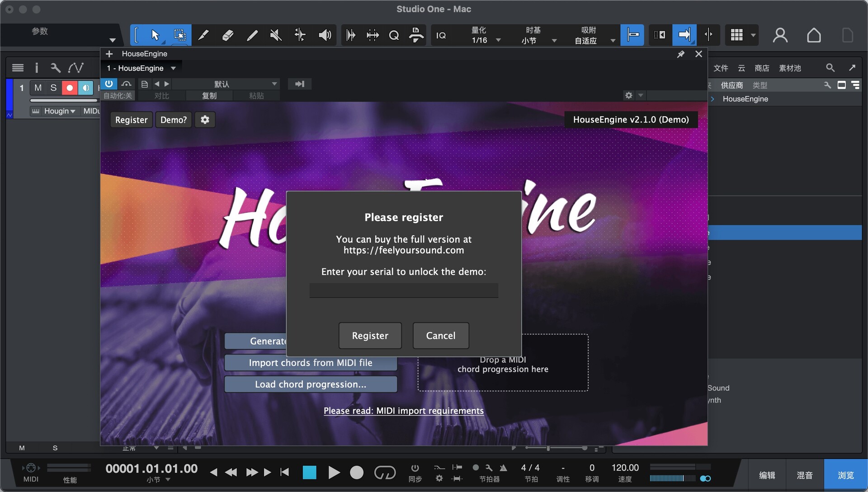This screenshot has height=492, width=868.
Task: Click the 浏览 browse tab
Action: click(x=846, y=475)
